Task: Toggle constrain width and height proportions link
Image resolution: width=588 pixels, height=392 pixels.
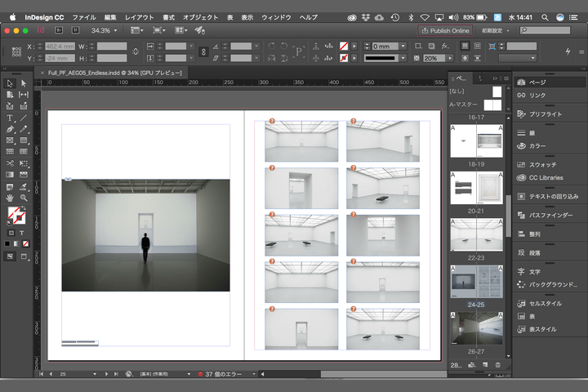Action: coord(136,51)
